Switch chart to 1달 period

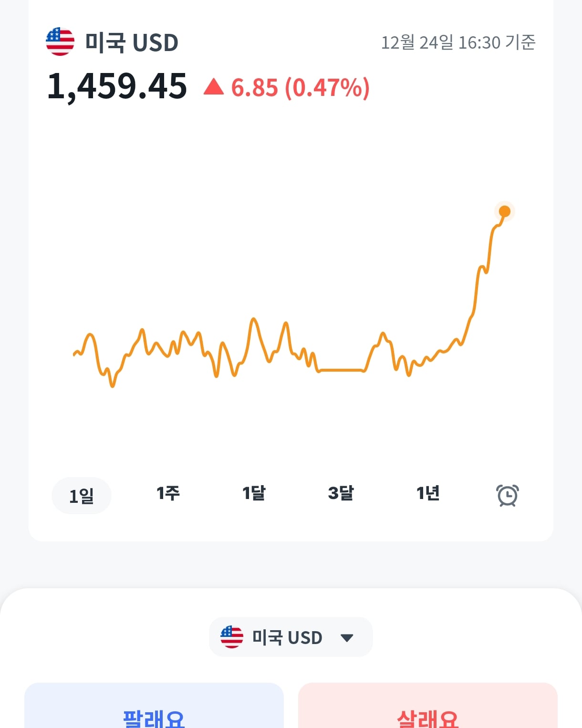[x=254, y=493]
